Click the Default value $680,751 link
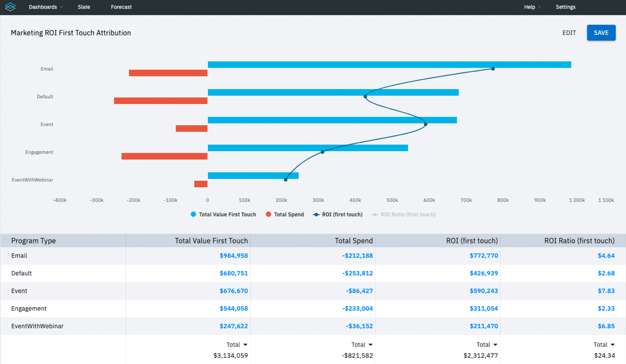 [234, 273]
